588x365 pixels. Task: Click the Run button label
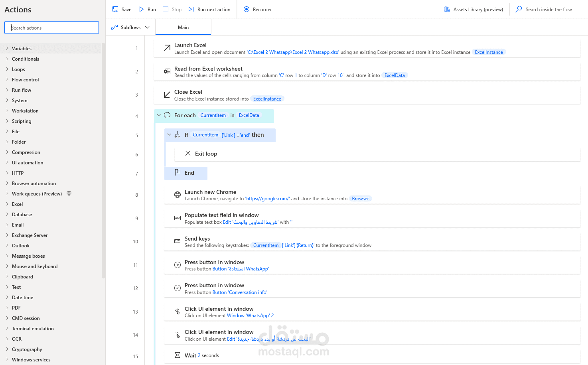pyautogui.click(x=152, y=10)
